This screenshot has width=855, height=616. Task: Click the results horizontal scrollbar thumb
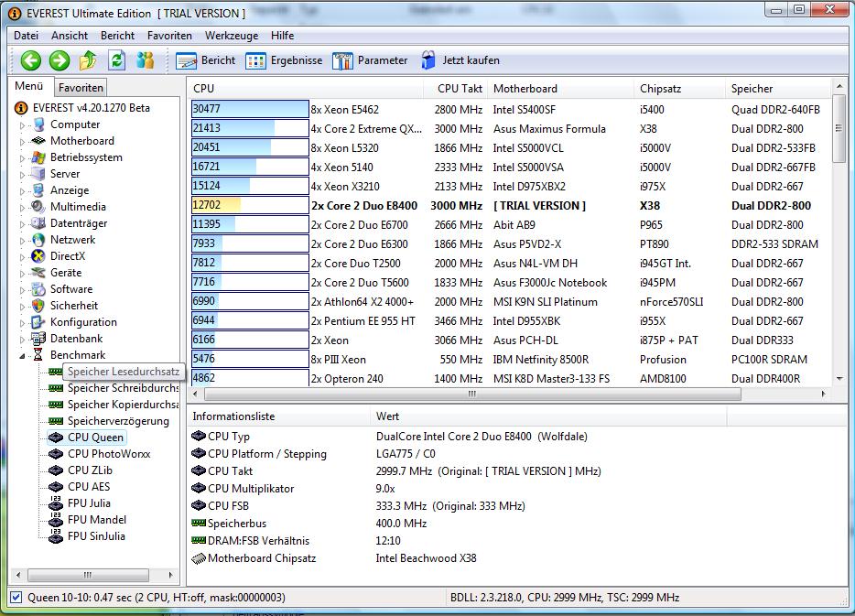472,394
